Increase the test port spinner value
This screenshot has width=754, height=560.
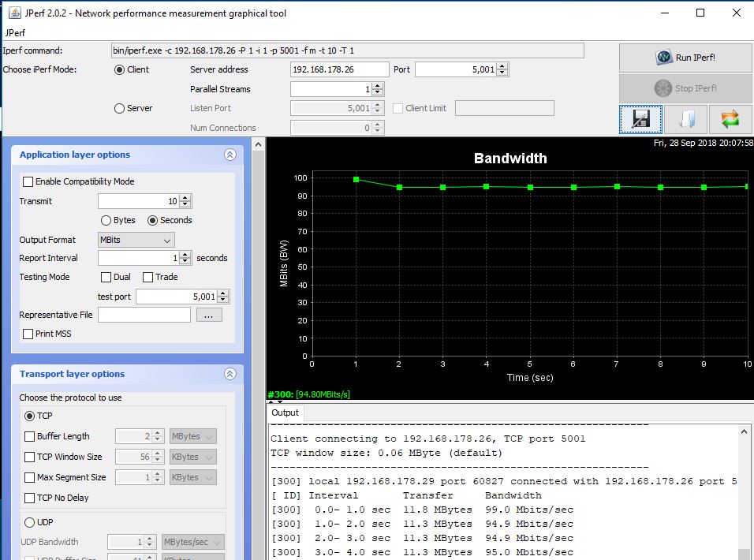click(222, 293)
